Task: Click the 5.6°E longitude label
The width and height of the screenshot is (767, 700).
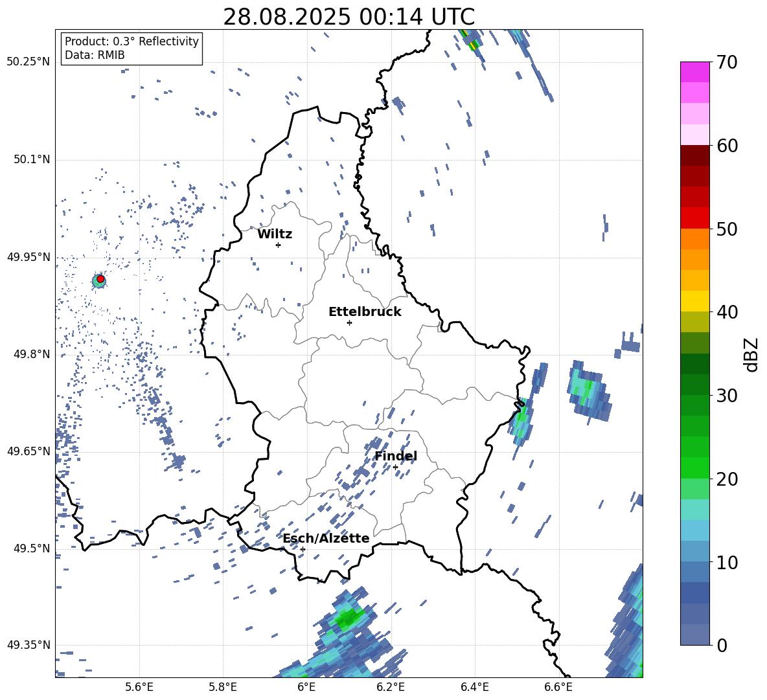Action: 139,687
